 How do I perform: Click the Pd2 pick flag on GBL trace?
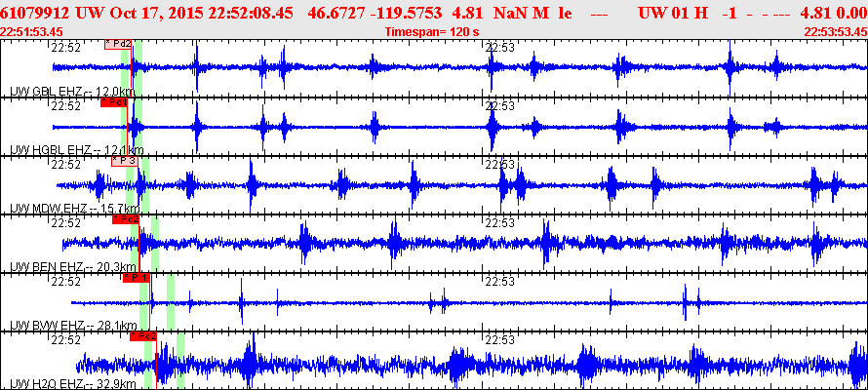pyautogui.click(x=117, y=44)
